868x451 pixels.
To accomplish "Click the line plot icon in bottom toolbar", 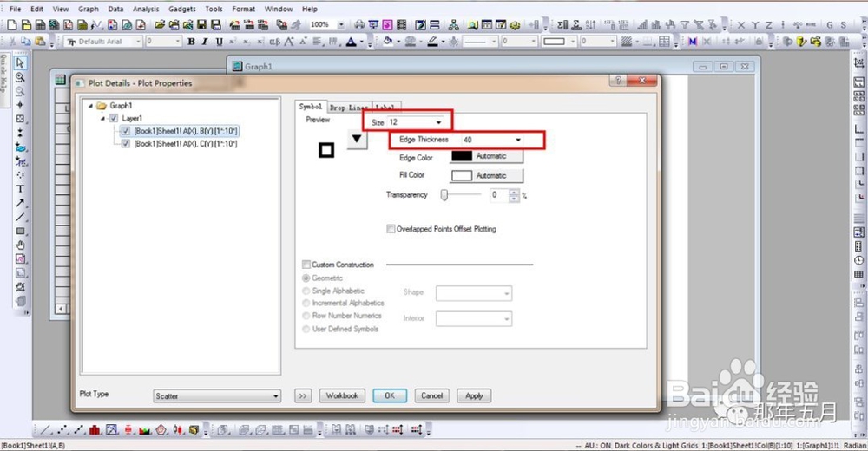I will click(45, 429).
